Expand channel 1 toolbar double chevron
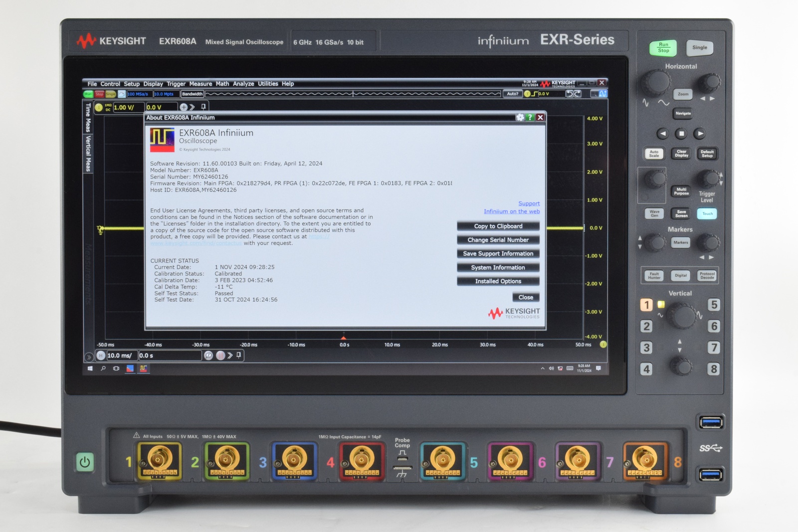Image resolution: width=798 pixels, height=532 pixels. pyautogui.click(x=192, y=107)
